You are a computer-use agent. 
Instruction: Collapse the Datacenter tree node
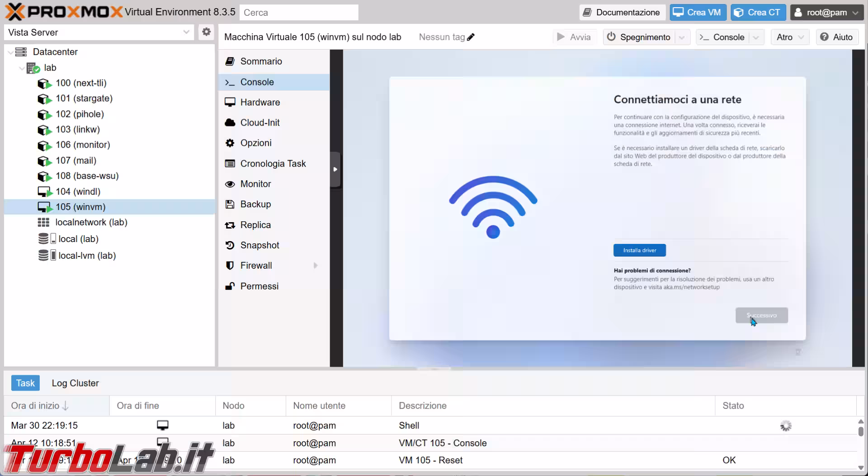(10, 52)
